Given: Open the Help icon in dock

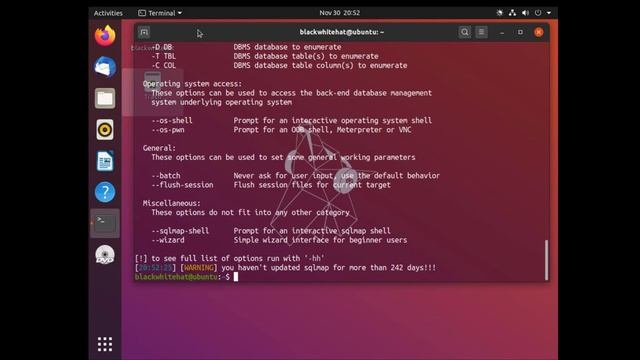Looking at the screenshot, I should [x=105, y=192].
